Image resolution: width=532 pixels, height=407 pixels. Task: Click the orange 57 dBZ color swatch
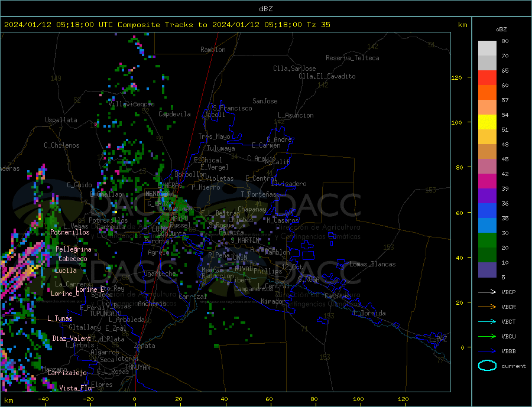(x=487, y=93)
